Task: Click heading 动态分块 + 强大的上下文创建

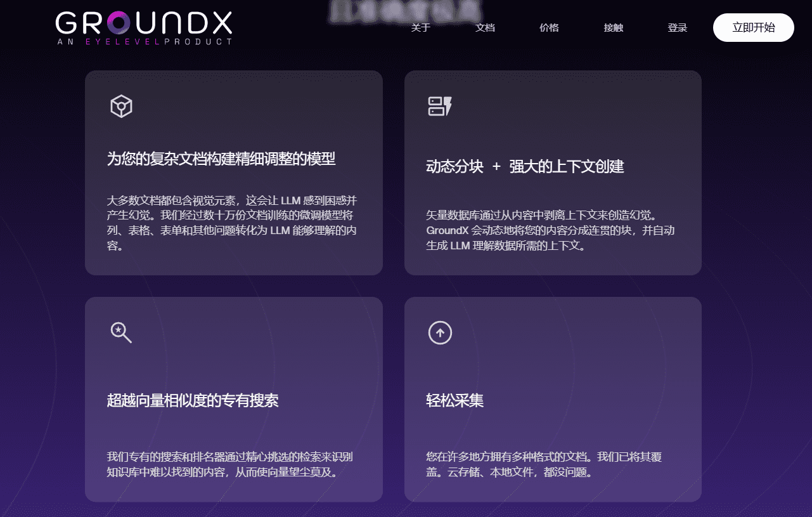Action: point(525,166)
